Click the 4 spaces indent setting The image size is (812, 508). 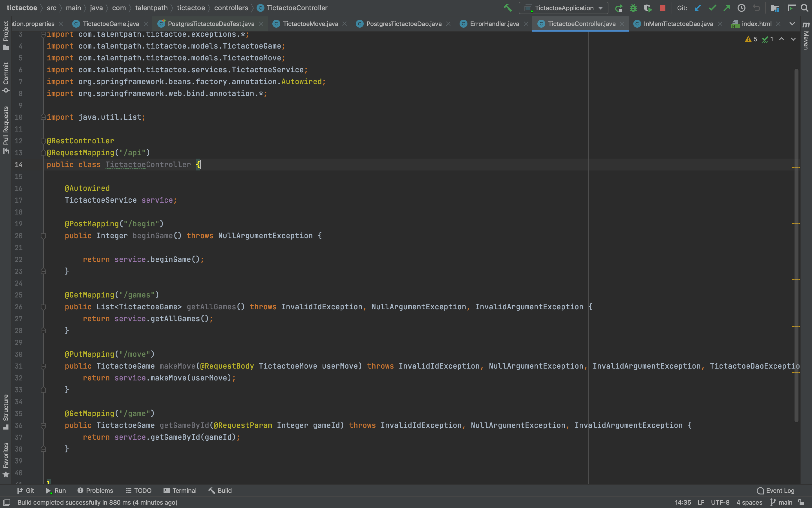[749, 502]
